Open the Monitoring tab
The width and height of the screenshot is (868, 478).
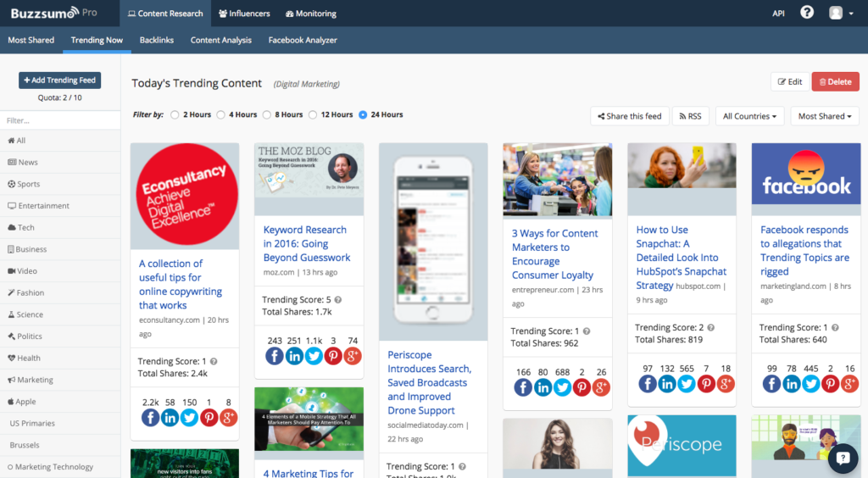(x=310, y=14)
